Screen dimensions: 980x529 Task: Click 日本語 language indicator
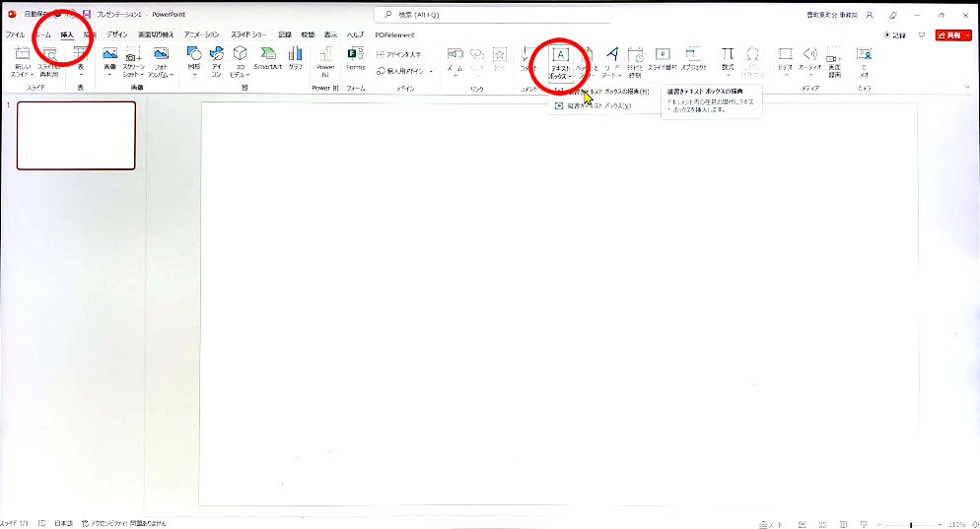point(64,523)
